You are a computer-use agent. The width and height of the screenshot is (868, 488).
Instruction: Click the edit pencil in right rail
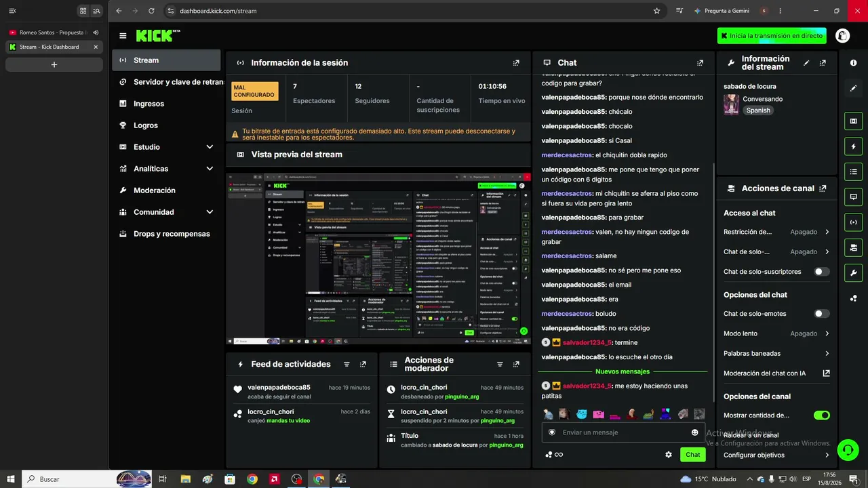(853, 88)
